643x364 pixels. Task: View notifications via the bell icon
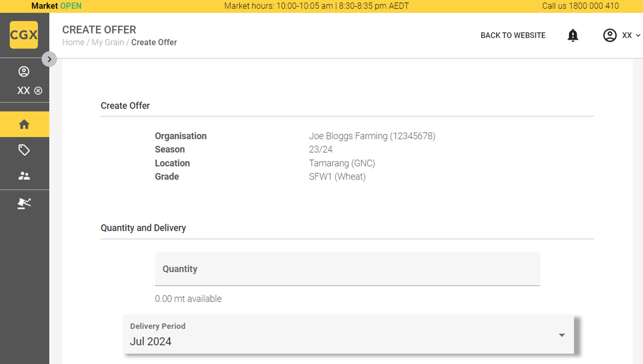click(x=573, y=35)
